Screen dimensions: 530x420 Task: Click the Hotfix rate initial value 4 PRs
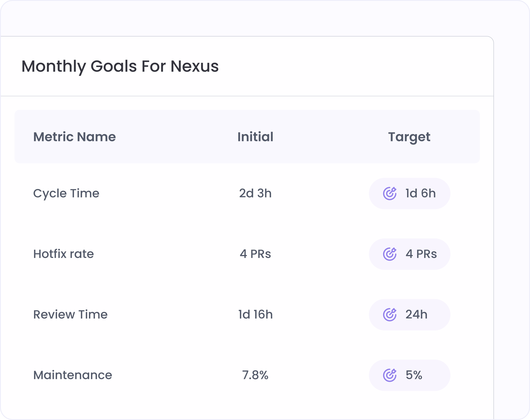point(255,254)
